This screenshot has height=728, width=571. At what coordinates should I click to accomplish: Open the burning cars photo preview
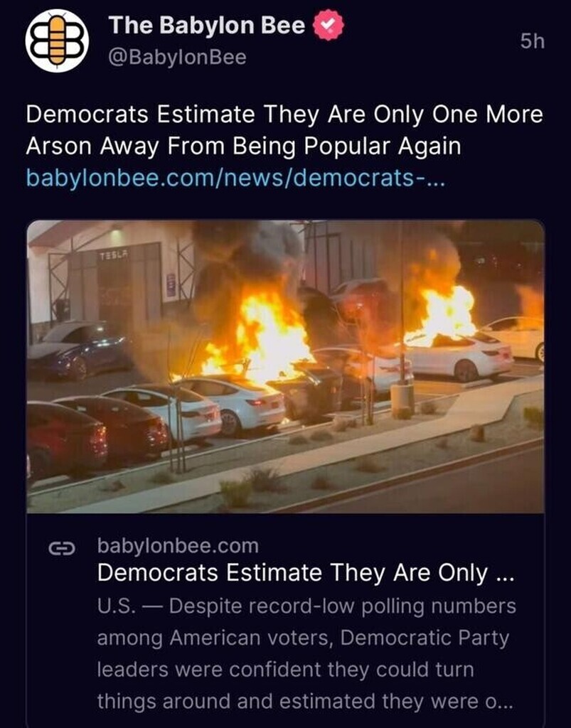click(286, 366)
